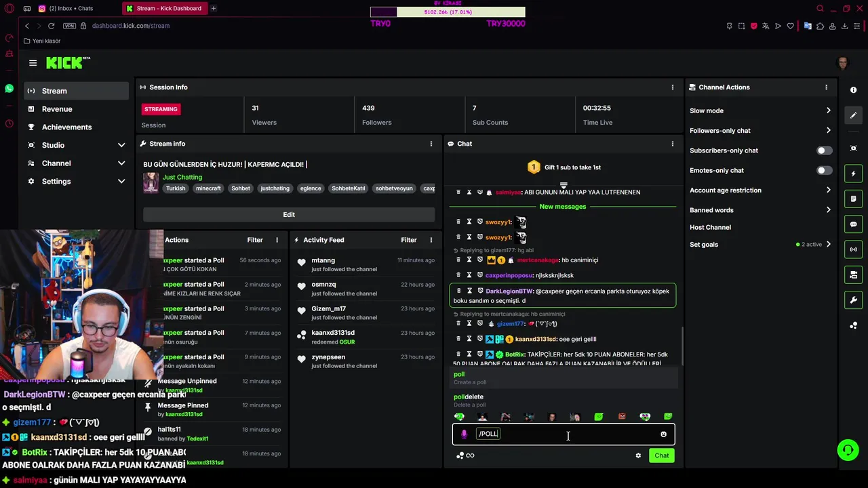
Task: Open a new browser tab
Action: tap(213, 9)
